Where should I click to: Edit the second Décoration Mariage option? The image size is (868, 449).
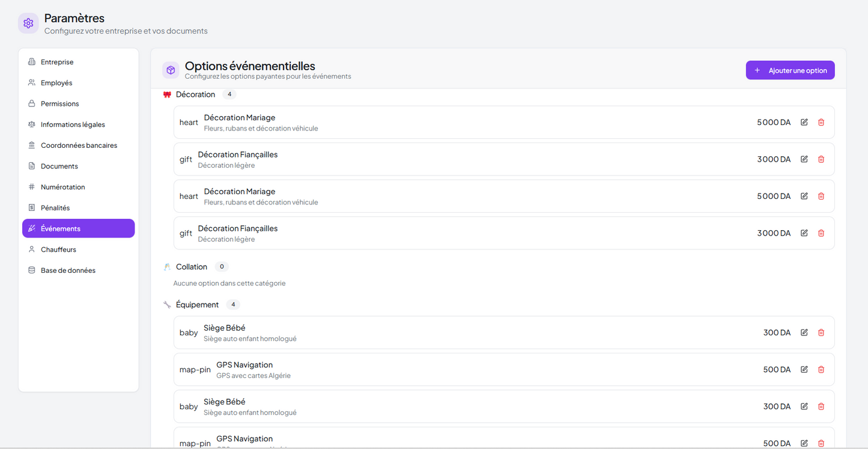804,197
